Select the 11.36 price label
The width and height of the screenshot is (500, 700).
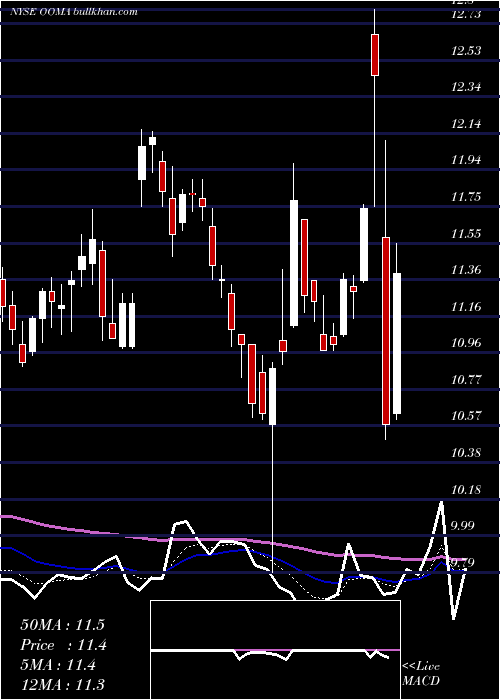466,270
